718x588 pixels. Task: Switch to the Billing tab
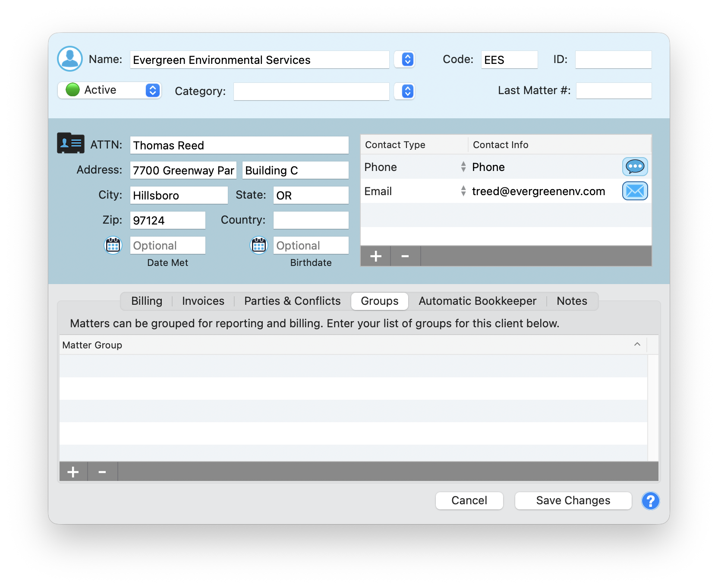(x=146, y=301)
